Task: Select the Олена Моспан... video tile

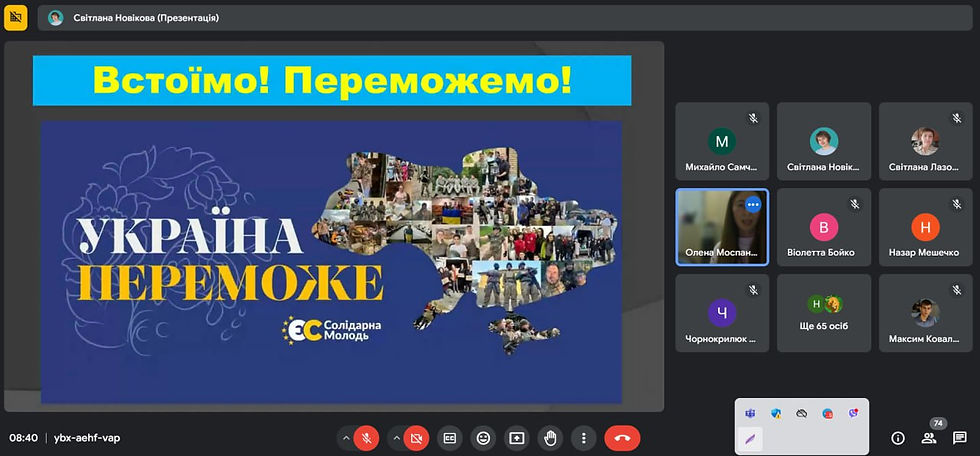Action: (722, 227)
